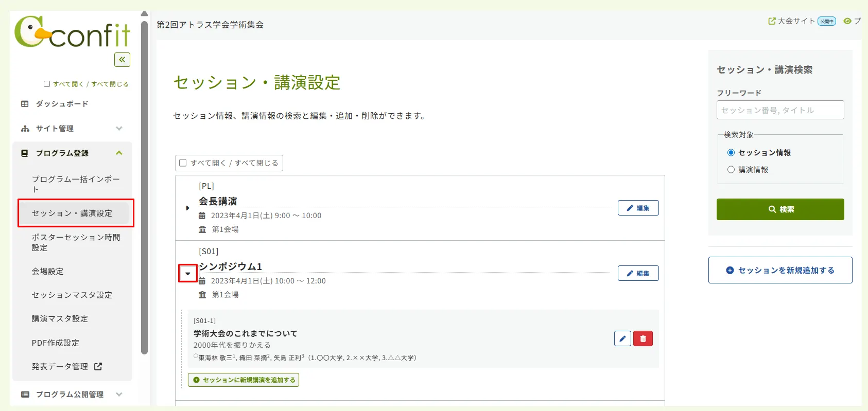Image resolution: width=868 pixels, height=411 pixels.
Task: Click the ダッシュボード grid icon
Action: click(x=25, y=104)
